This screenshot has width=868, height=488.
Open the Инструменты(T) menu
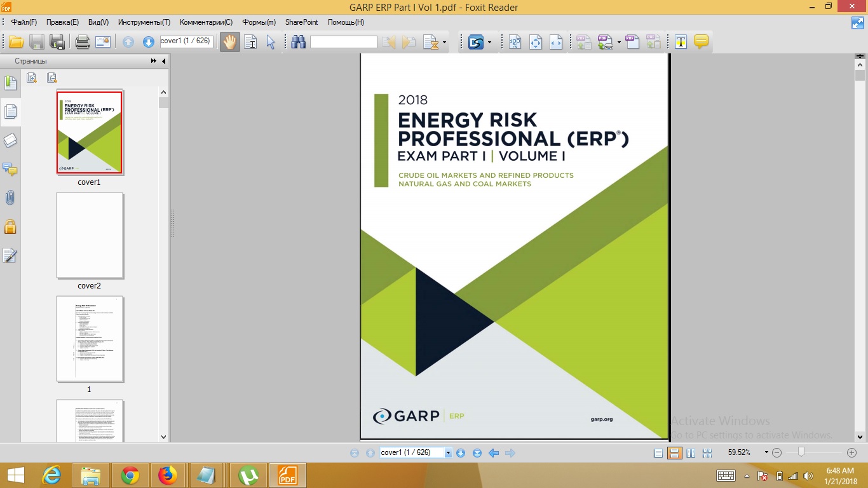pos(144,22)
